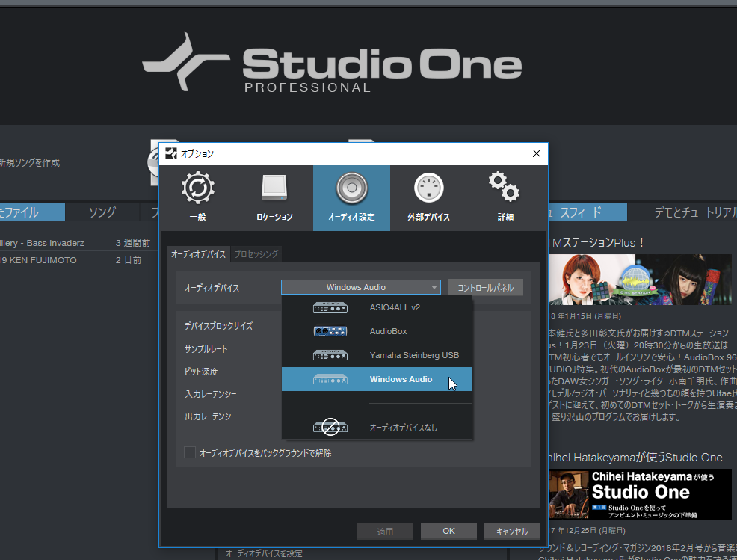Viewport: 737px width, 560px height.
Task: Open the Chihei Hatakeyama Studio One banner image
Action: pos(640,493)
